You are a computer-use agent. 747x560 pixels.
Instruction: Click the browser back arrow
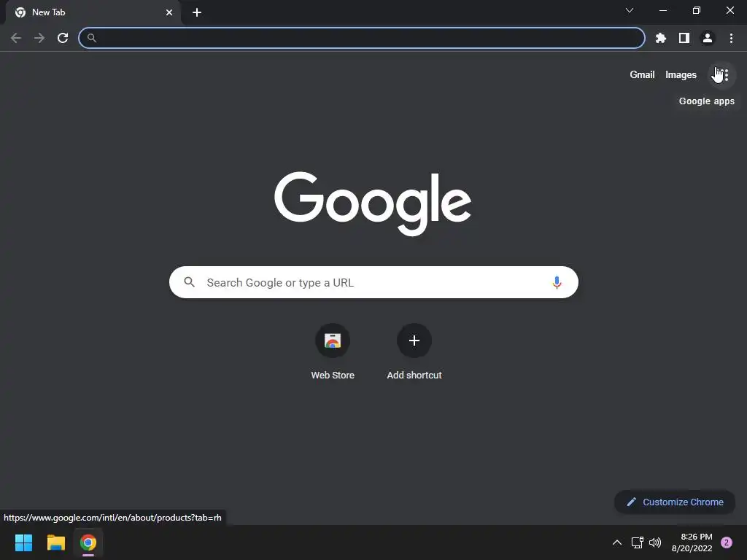16,38
